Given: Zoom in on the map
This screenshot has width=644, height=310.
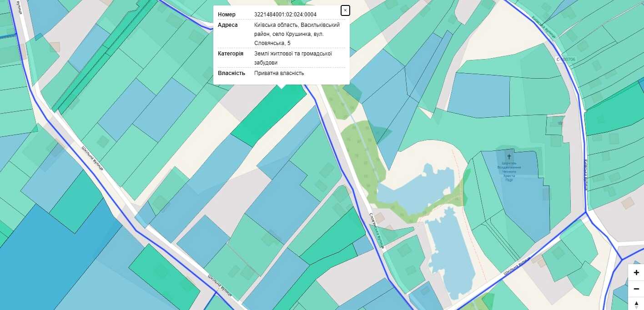Looking at the screenshot, I should click(636, 273).
